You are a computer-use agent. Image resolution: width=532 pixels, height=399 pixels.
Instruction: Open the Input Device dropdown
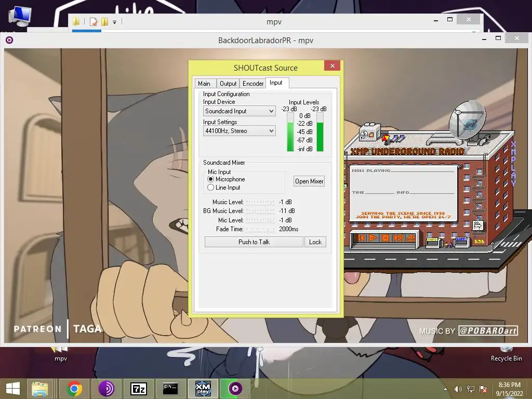click(239, 111)
